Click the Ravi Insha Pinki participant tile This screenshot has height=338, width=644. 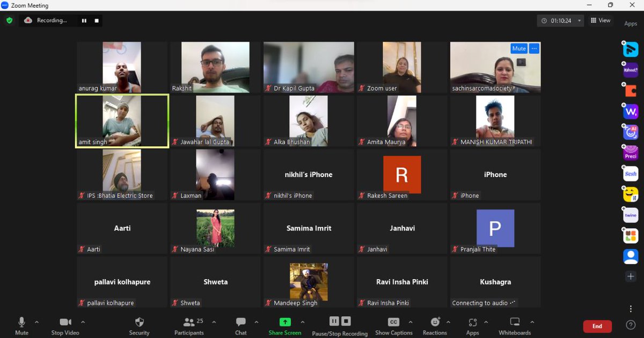pos(402,282)
